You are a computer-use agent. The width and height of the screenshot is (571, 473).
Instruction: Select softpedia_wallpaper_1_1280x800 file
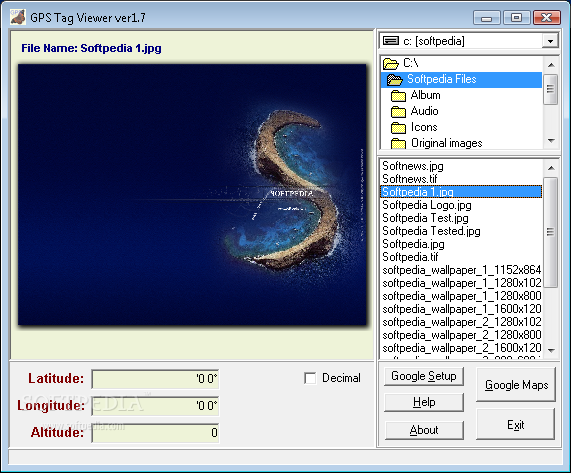tap(462, 296)
